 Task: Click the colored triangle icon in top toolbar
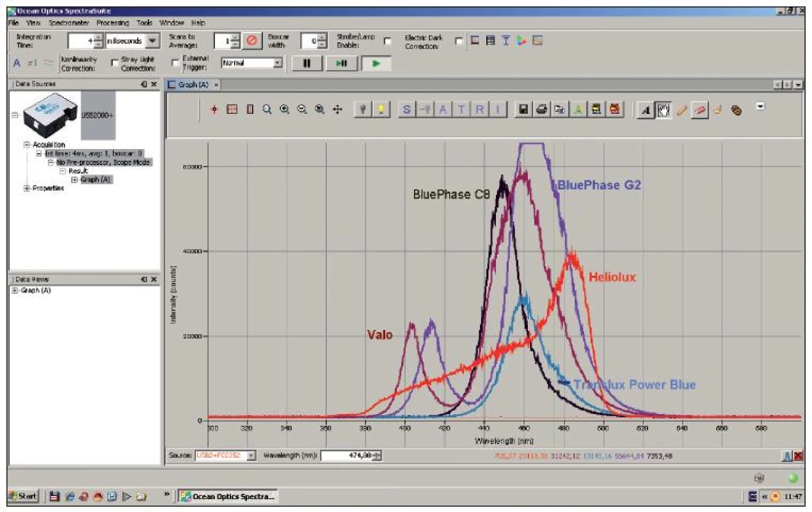coord(521,40)
